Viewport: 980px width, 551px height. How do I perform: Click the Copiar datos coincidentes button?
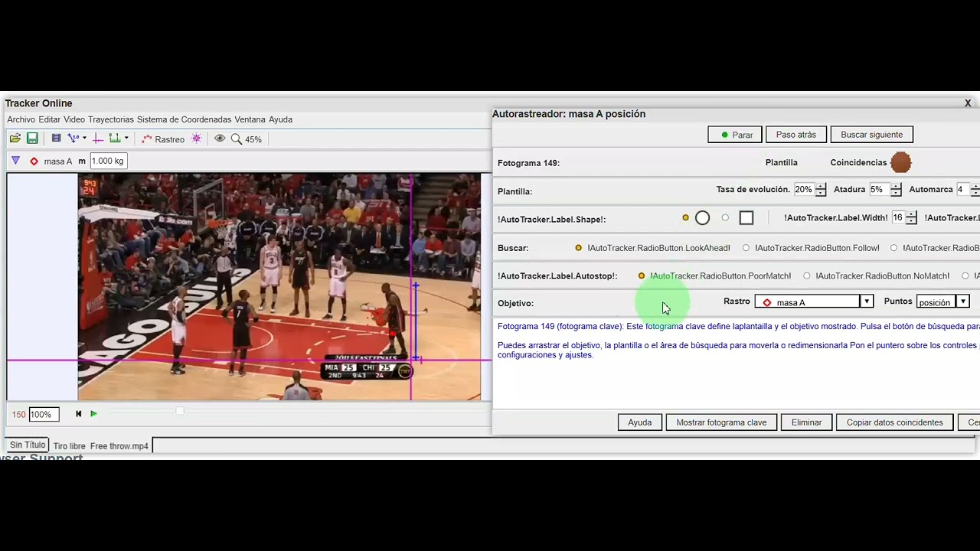pos(894,422)
